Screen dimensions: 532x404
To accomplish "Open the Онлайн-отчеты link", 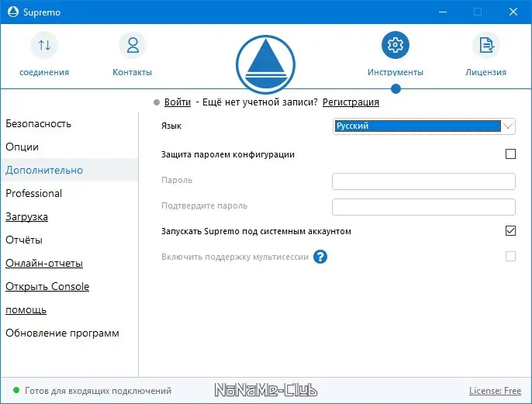I will pyautogui.click(x=44, y=263).
